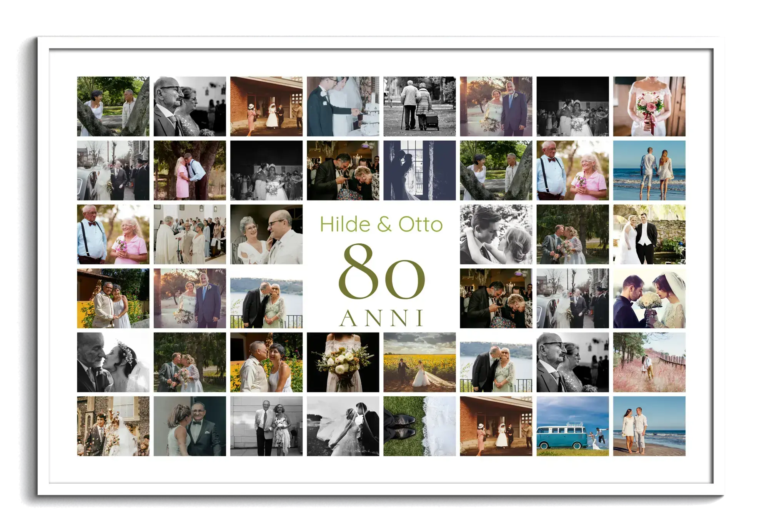This screenshot has height=532, width=762.
Task: Click the blue camper van photo
Action: pyautogui.click(x=572, y=426)
